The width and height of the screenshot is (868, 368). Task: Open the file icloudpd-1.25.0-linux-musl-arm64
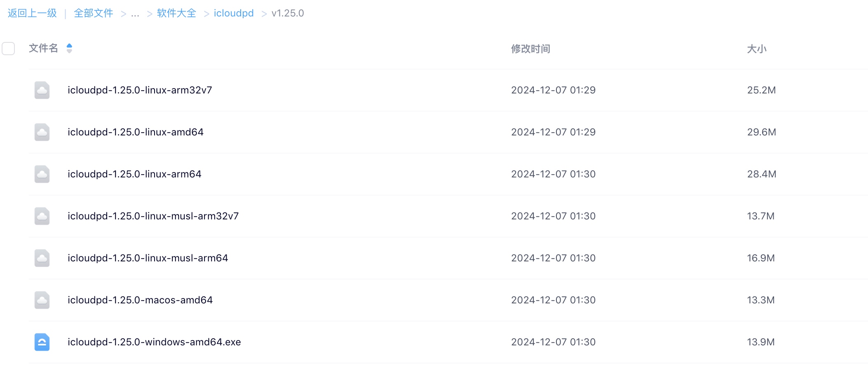pos(148,258)
